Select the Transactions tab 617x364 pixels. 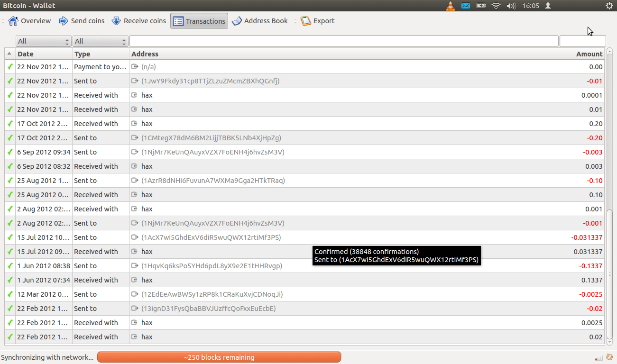pyautogui.click(x=199, y=21)
